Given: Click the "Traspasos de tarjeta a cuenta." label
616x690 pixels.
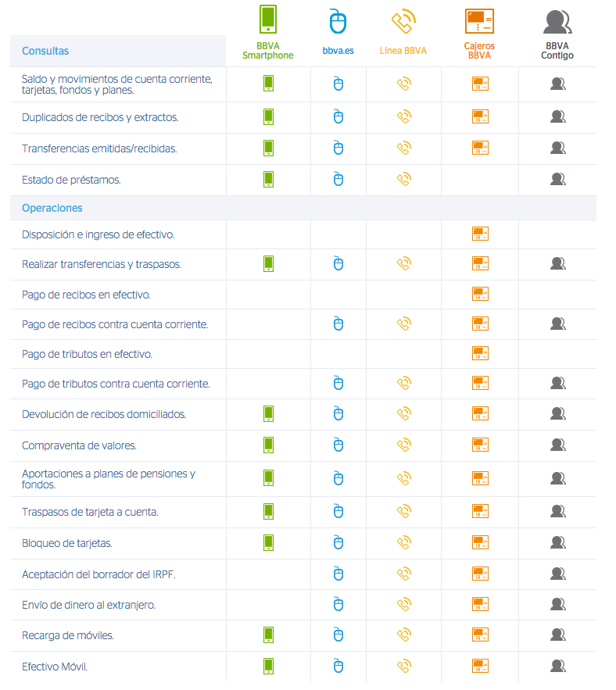Looking at the screenshot, I should (x=90, y=512).
